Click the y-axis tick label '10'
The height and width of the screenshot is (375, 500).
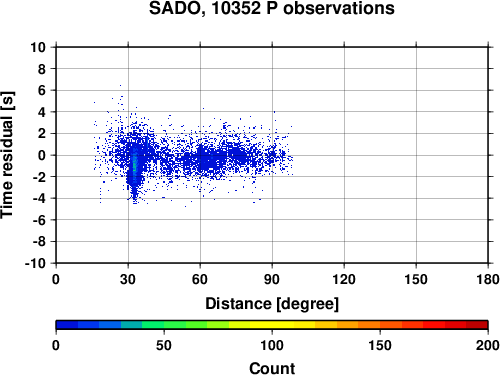(38, 47)
